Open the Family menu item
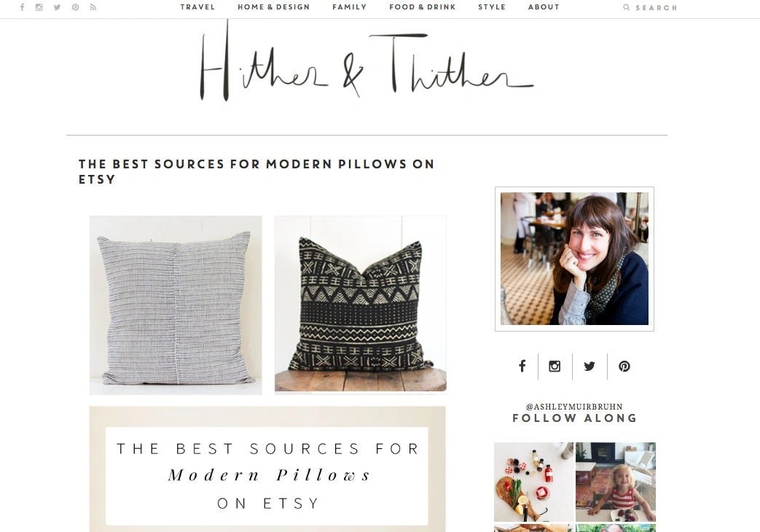This screenshot has height=532, width=760. click(350, 7)
